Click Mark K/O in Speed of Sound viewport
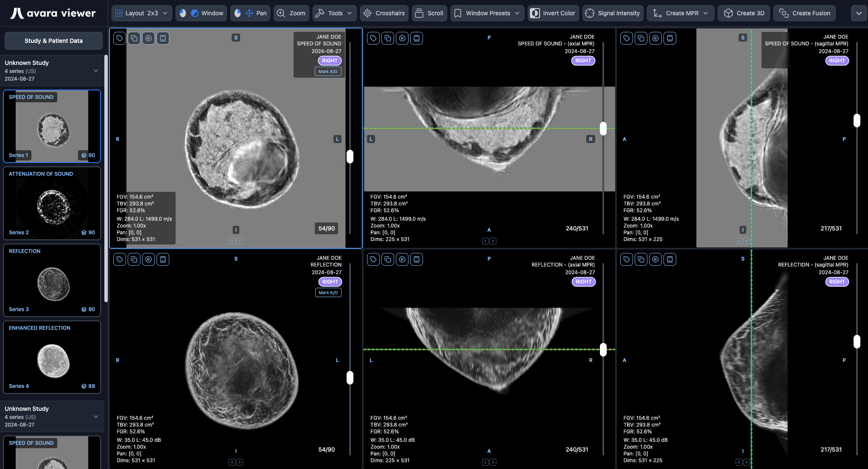Viewport: 868px width, 469px height. point(328,71)
